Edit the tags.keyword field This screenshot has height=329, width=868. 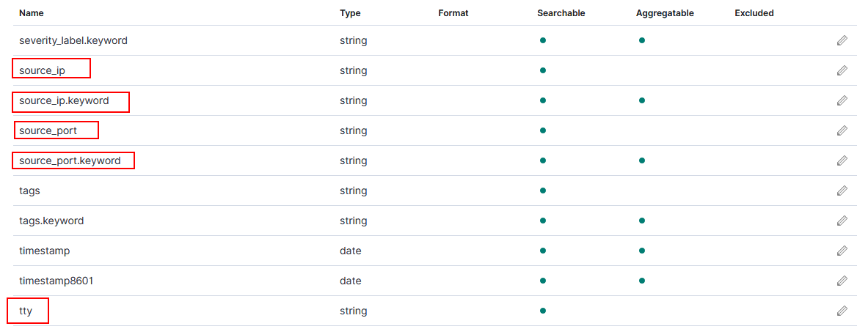tap(842, 221)
